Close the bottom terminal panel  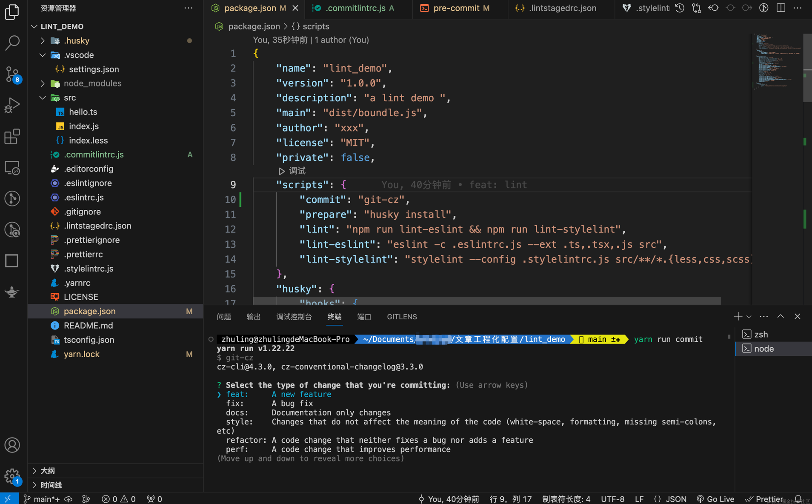[798, 316]
